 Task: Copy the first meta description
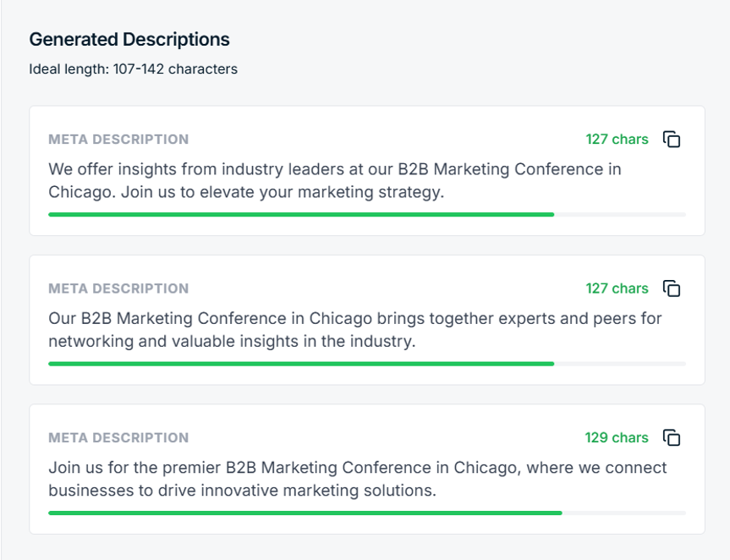point(672,140)
